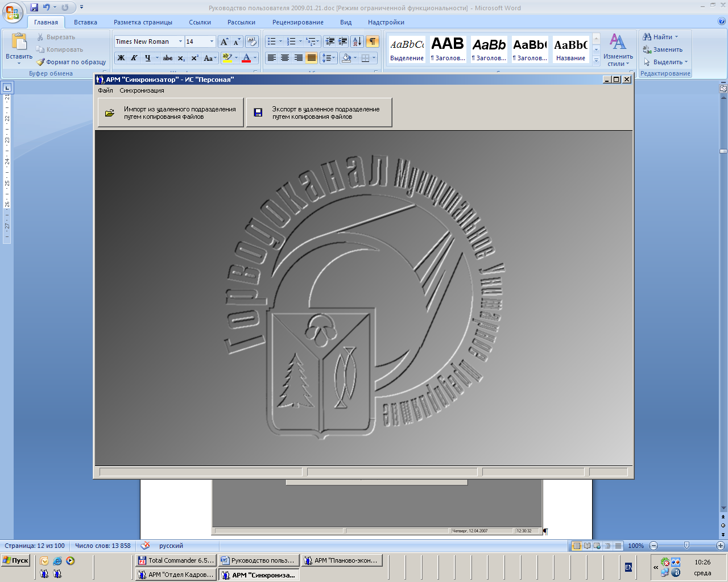
Task: Click Формат по образцу format painter
Action: (71, 62)
